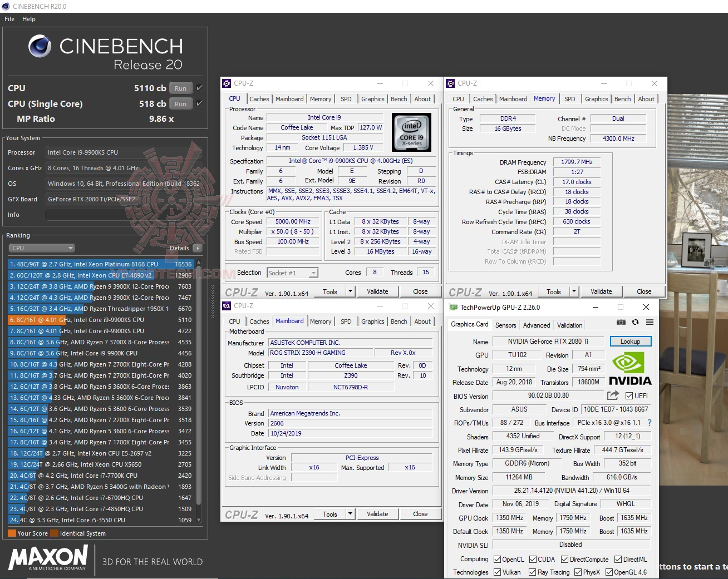728x579 pixels.
Task: Toggle the UEFI checkbox in GPU-Z
Action: pos(629,396)
